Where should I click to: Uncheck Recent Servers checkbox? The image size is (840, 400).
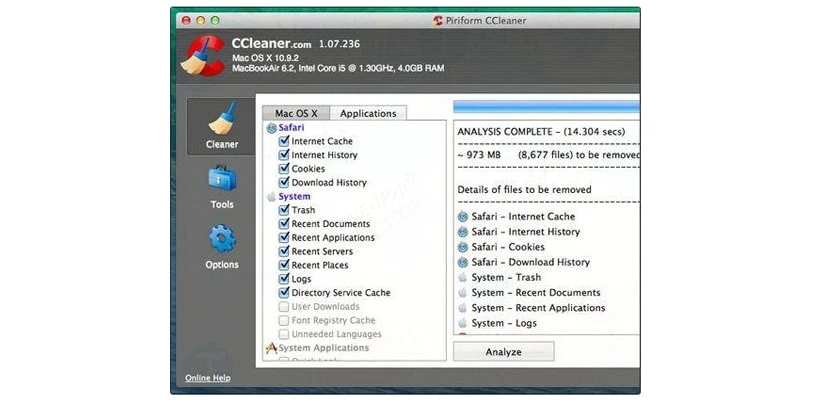[284, 251]
